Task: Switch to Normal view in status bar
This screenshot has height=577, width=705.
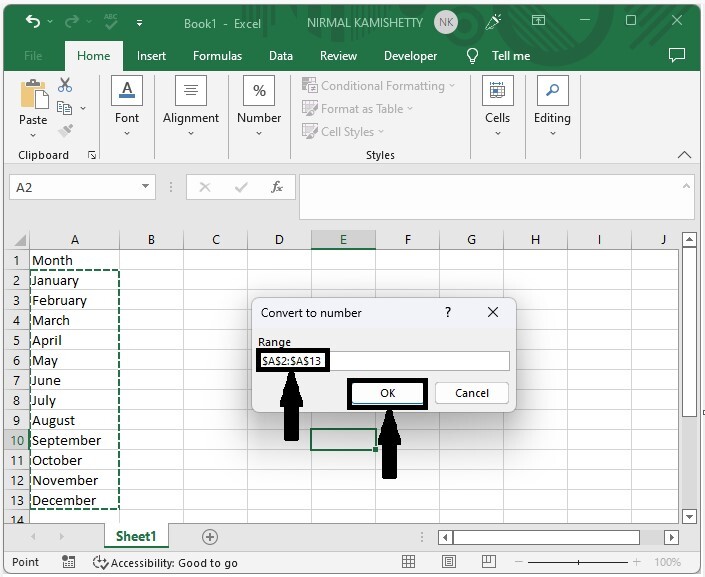Action: click(x=409, y=563)
